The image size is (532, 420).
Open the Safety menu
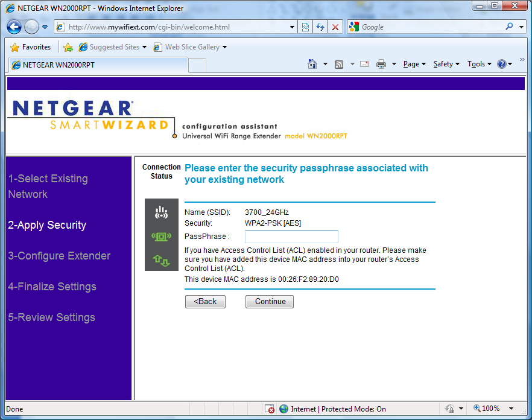(x=446, y=63)
